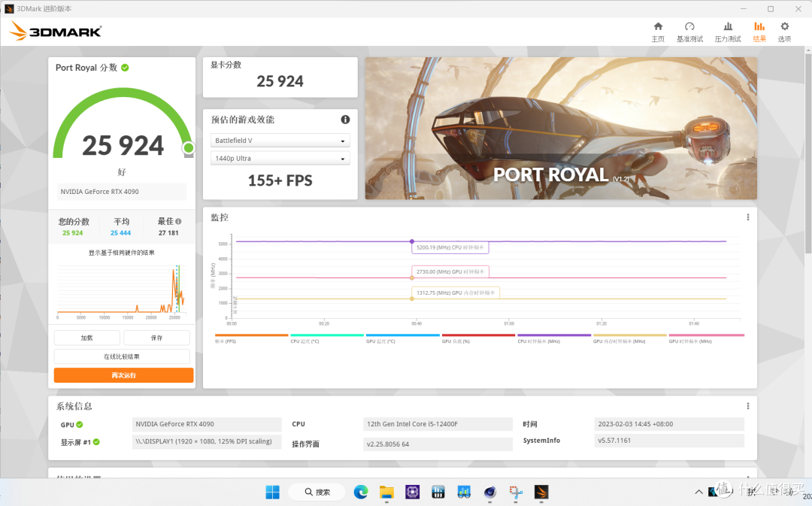
Task: Open File Explorer from taskbar
Action: pyautogui.click(x=386, y=492)
